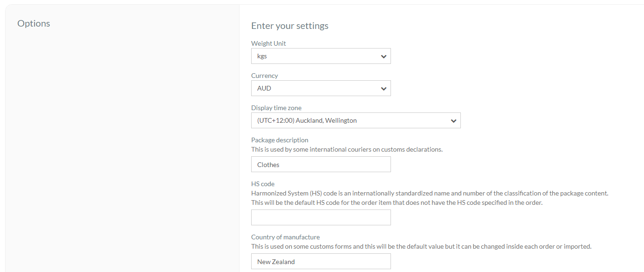Click the chevron arrow on the AUD selector
Screen dimensions: 644x272
tap(384, 89)
